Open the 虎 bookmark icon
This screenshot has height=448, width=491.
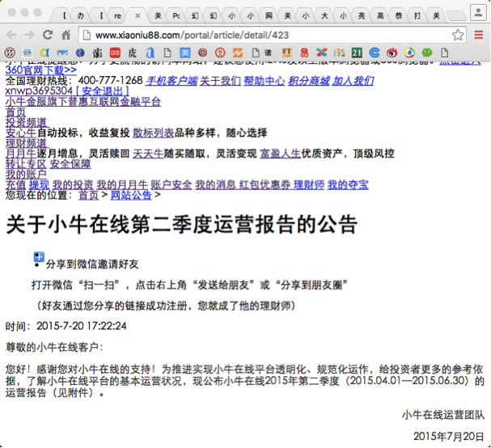pyautogui.click(x=133, y=53)
